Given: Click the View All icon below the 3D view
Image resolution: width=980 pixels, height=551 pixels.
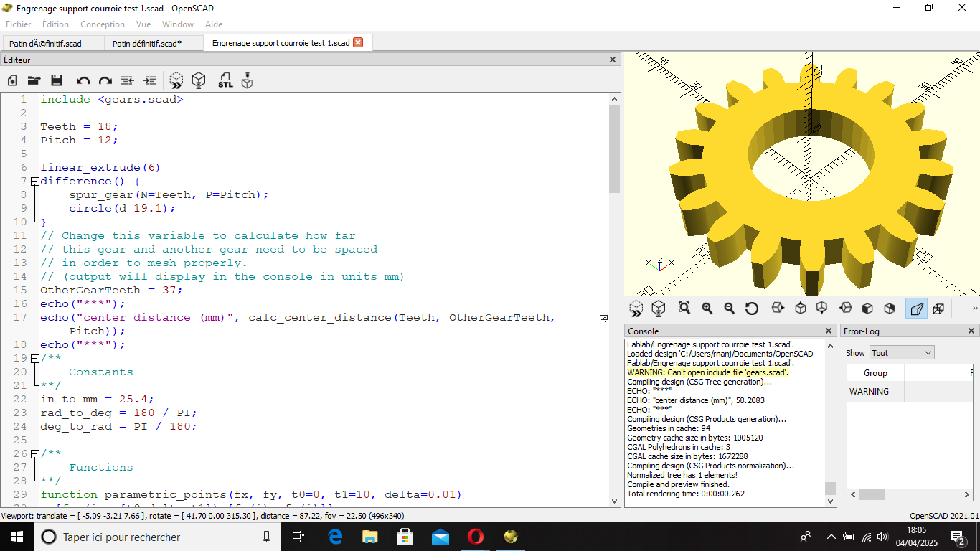Looking at the screenshot, I should 684,309.
